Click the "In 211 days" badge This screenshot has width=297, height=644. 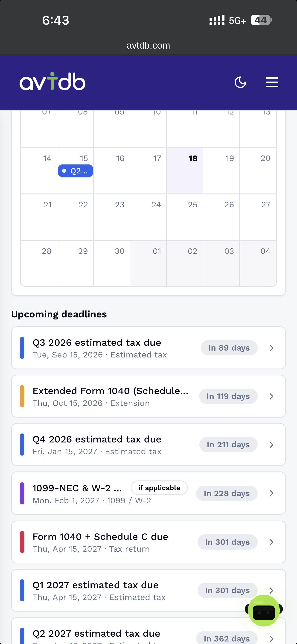coord(228,445)
